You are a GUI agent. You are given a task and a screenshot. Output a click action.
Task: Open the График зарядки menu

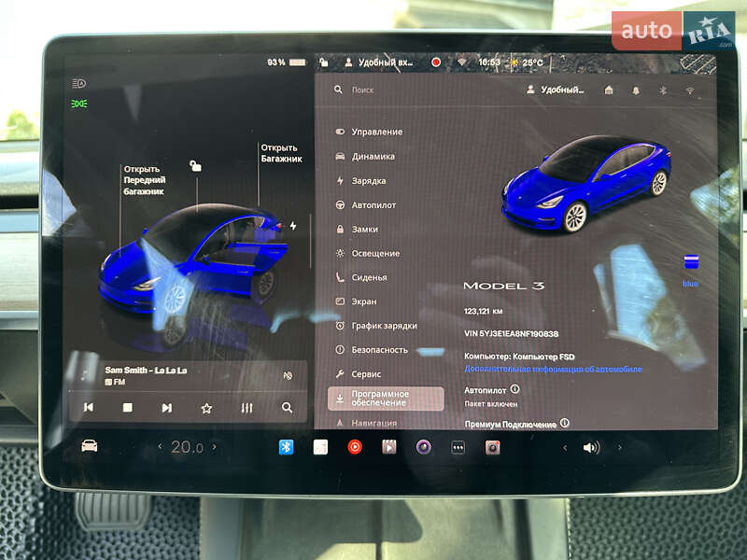(x=377, y=326)
